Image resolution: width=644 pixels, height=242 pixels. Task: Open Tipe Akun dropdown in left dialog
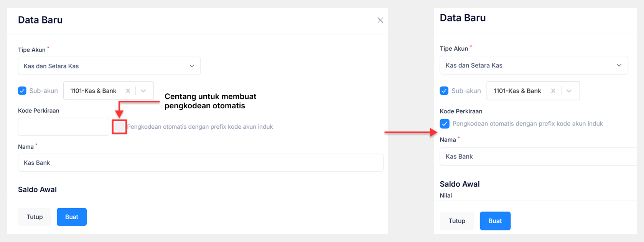pos(109,66)
